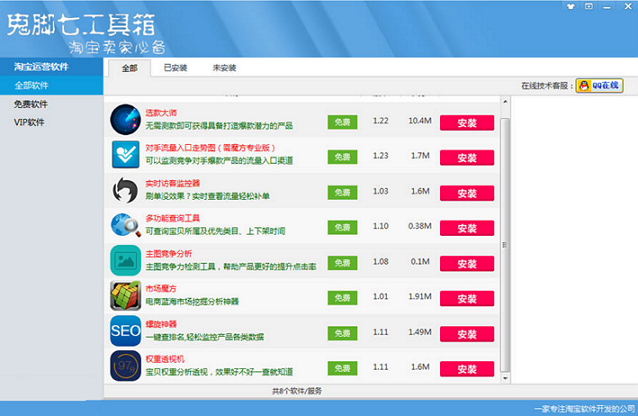The width and height of the screenshot is (638, 416).
Task: Click the 免费 badge for 实时访客监控器
Action: pyautogui.click(x=342, y=192)
